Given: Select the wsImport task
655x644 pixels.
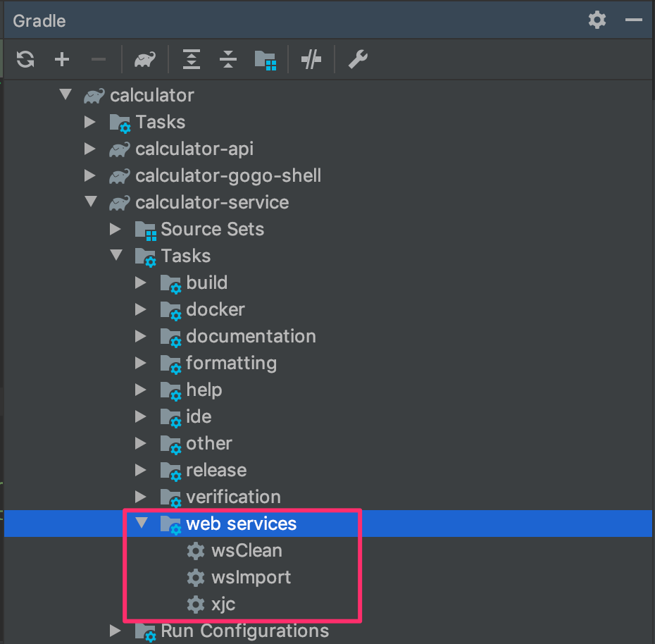Looking at the screenshot, I should [x=239, y=578].
